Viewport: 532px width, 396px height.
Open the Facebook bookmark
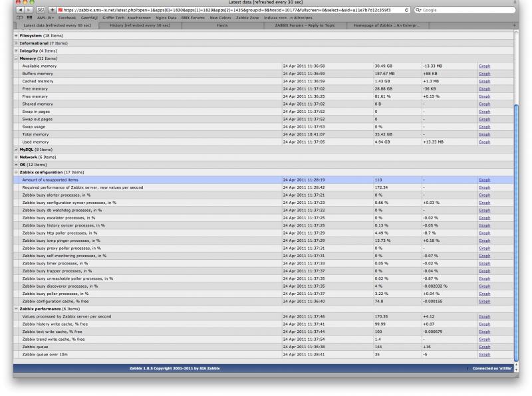67,18
